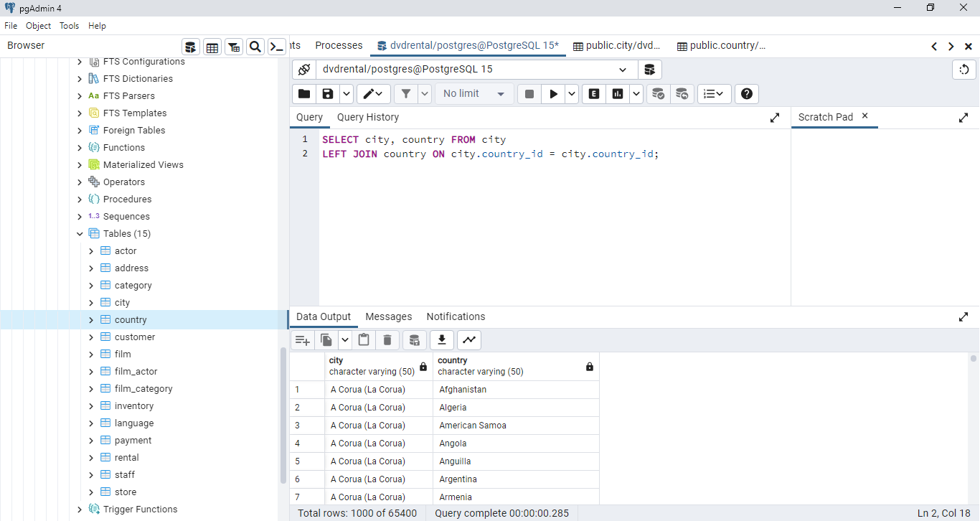Paste rows into Data Output
This screenshot has width=980, height=521.
click(364, 340)
